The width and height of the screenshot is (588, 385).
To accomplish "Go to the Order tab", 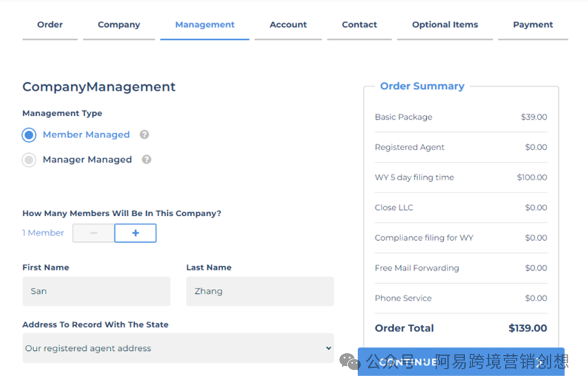I will click(50, 24).
